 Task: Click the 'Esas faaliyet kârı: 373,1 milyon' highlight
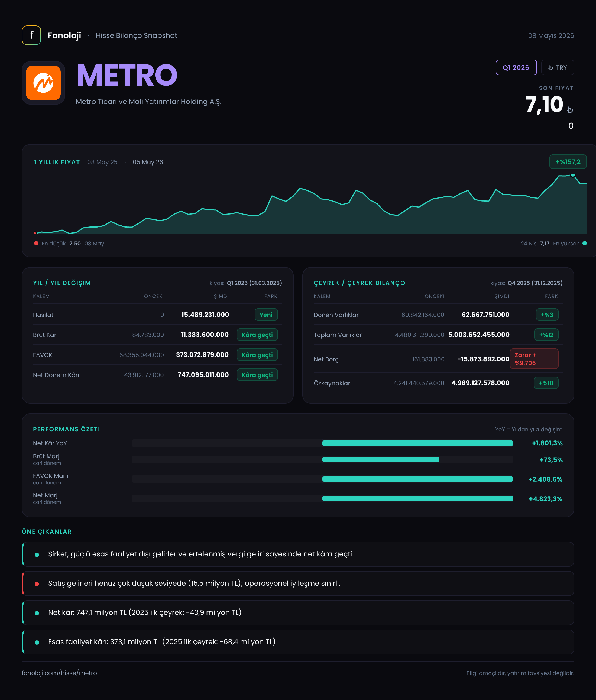coord(298,642)
